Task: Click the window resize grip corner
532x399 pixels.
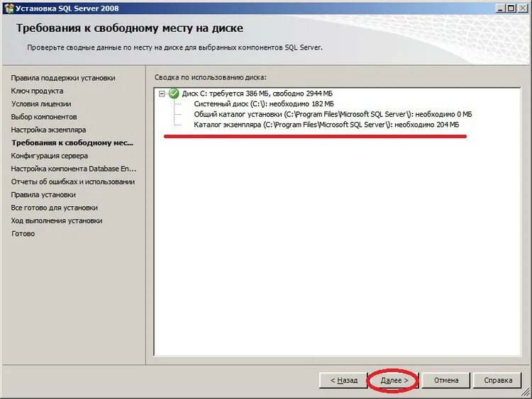Action: click(526, 393)
